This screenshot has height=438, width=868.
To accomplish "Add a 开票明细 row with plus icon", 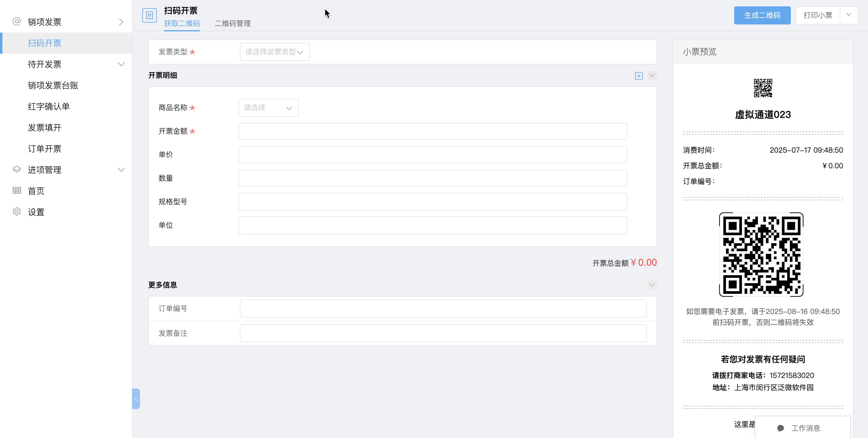I will click(639, 76).
